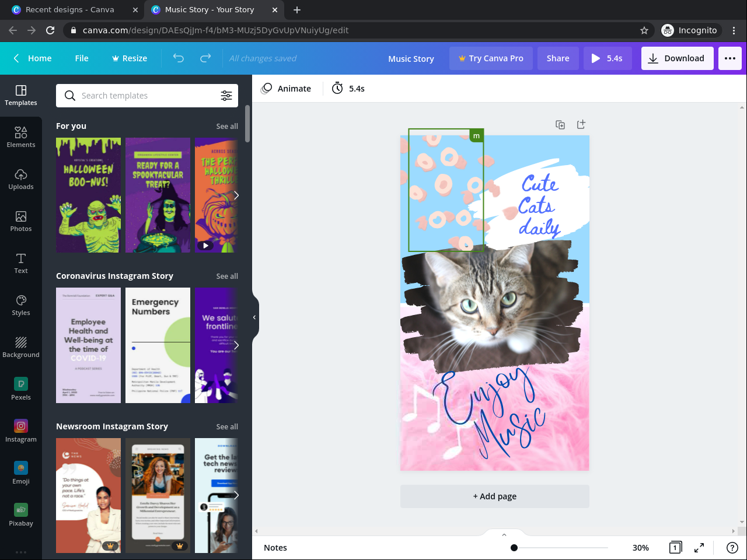Open the Emoji app panel
Image resolution: width=747 pixels, height=560 pixels.
[x=21, y=473]
